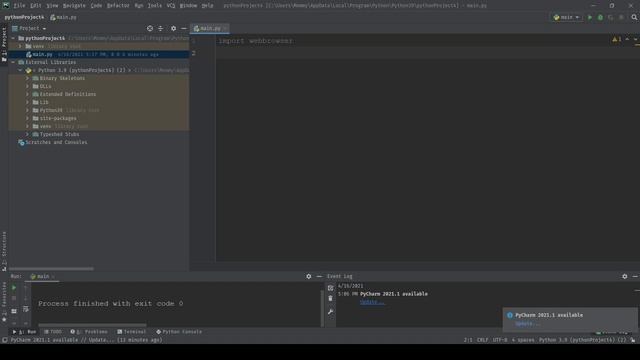This screenshot has height=360, width=640.
Task: Open the VCS menu
Action: click(171, 6)
